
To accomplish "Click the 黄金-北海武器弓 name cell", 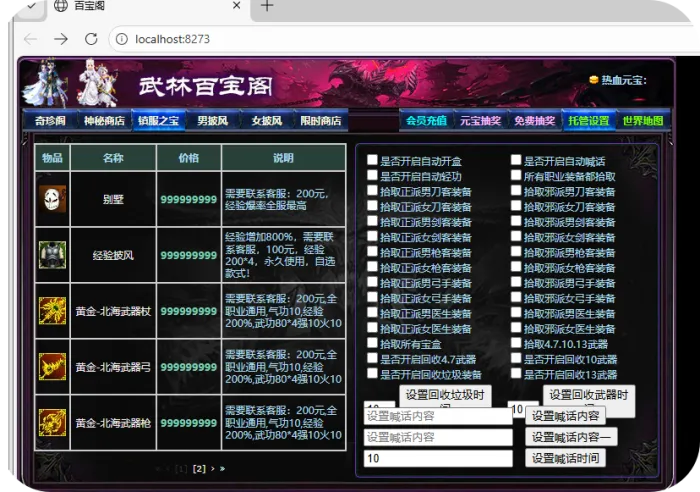I will point(113,367).
